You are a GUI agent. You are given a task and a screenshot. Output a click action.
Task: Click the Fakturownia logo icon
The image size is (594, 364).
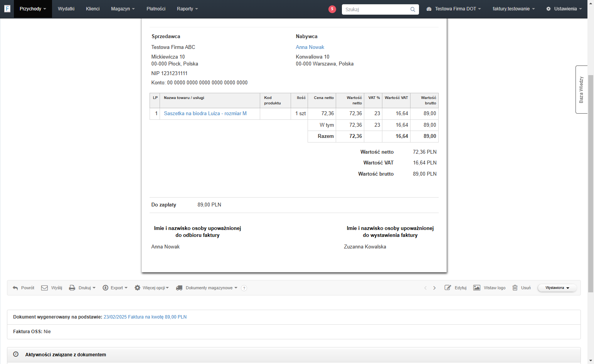7,8
